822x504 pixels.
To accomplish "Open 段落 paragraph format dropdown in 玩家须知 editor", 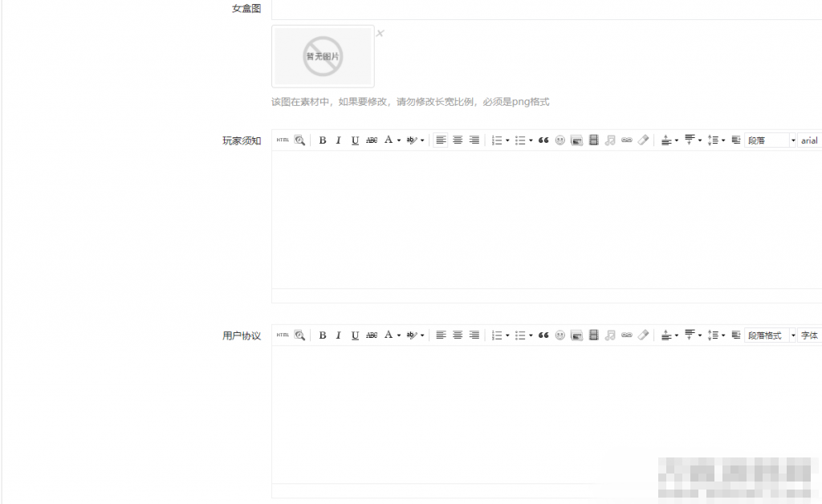I will 770,140.
